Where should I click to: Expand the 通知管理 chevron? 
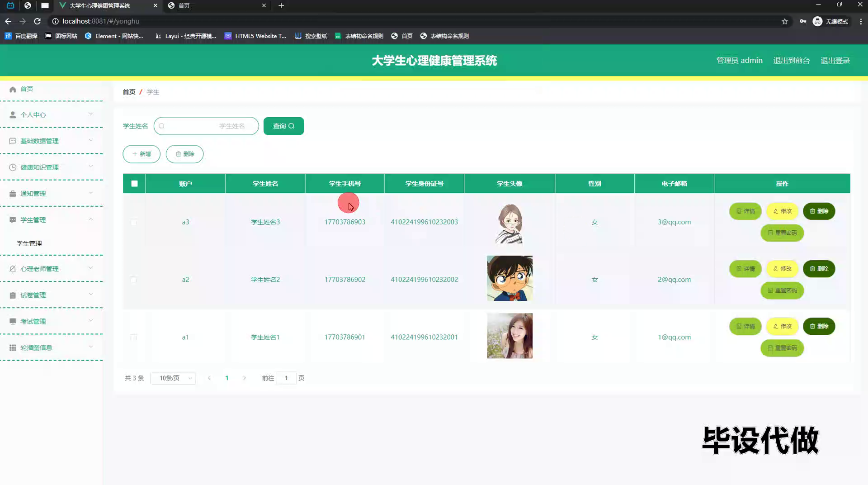(x=91, y=193)
